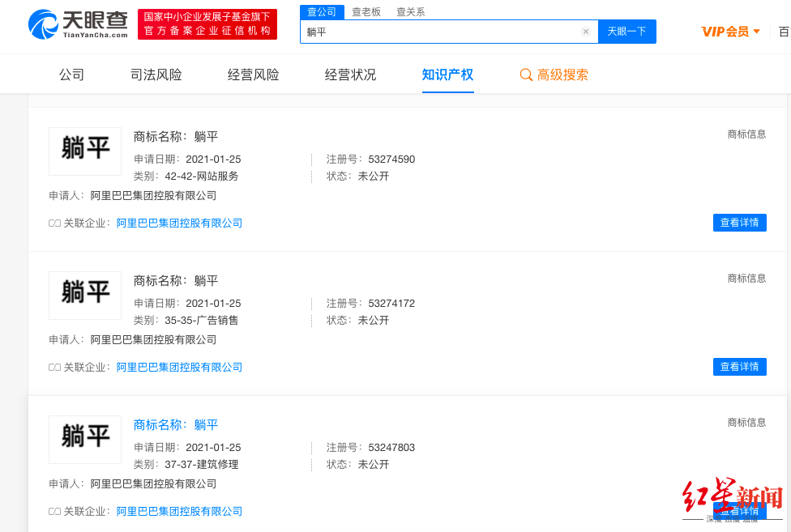Open 高级搜索 advanced search
The height and width of the screenshot is (532, 791).
554,75
